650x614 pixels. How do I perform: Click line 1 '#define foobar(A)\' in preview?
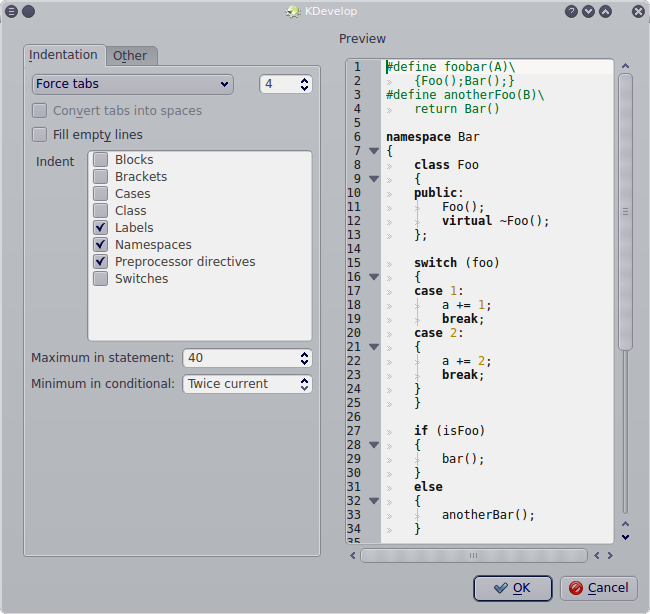point(451,67)
